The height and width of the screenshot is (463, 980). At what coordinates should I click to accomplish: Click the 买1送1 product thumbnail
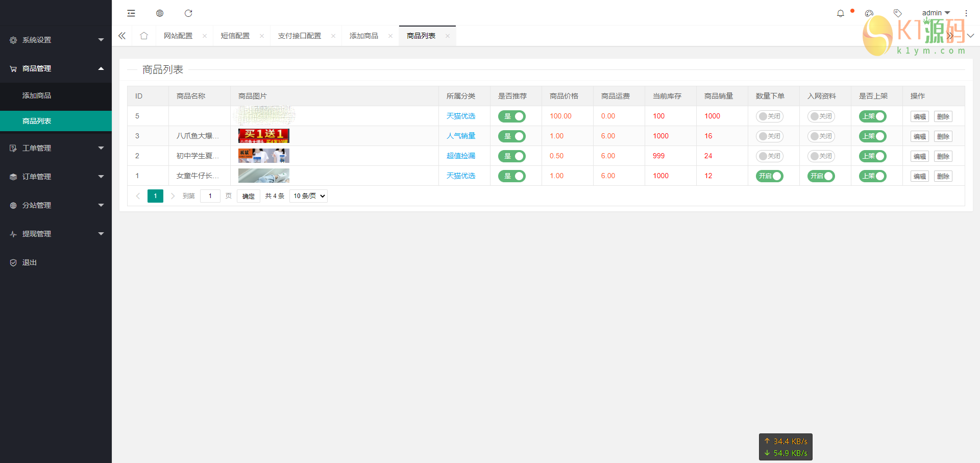point(263,136)
